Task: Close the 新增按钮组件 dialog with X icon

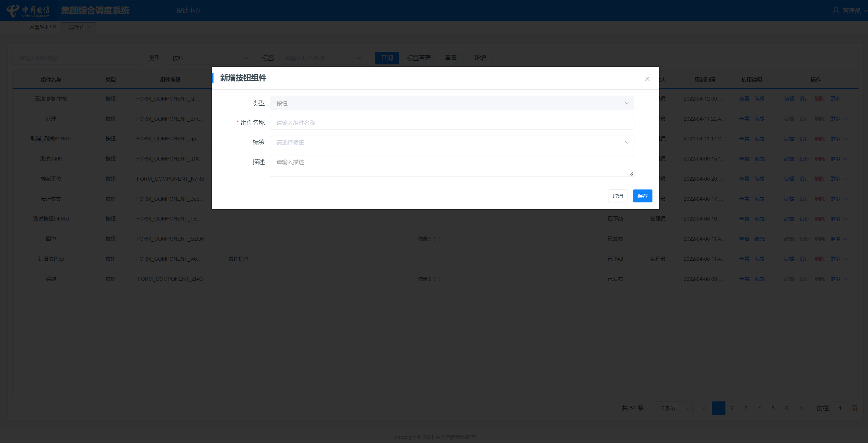Action: [x=647, y=79]
